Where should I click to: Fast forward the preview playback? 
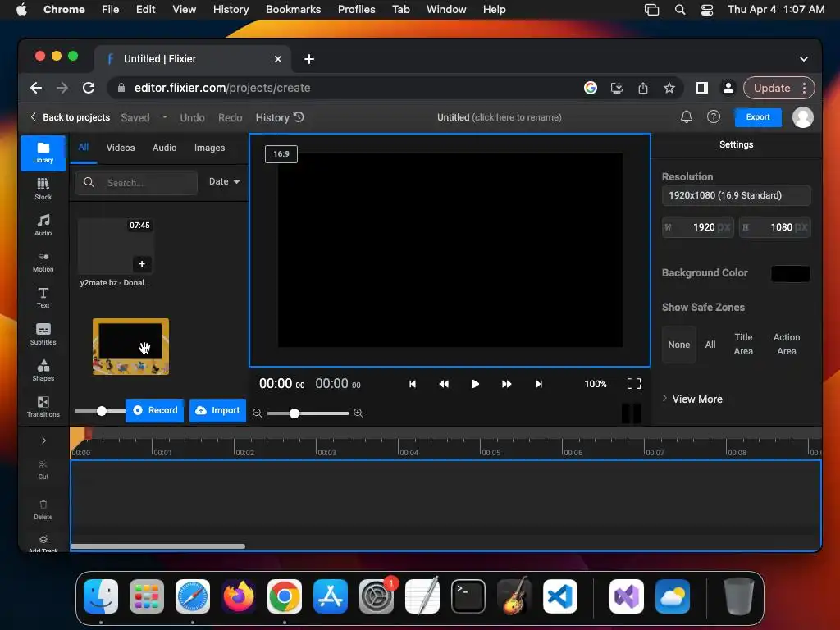point(506,384)
